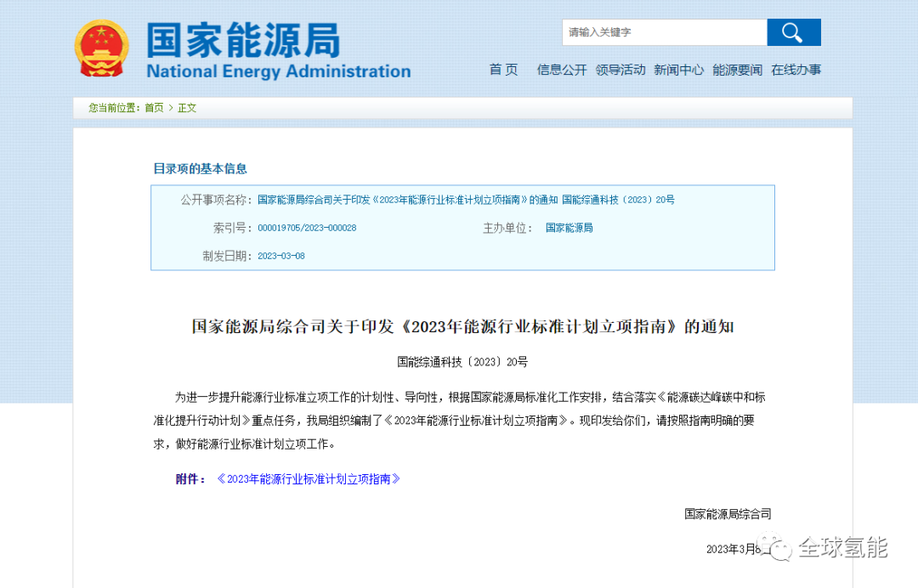Click the national emblem logo
Image resolution: width=918 pixels, height=588 pixels.
[102, 49]
